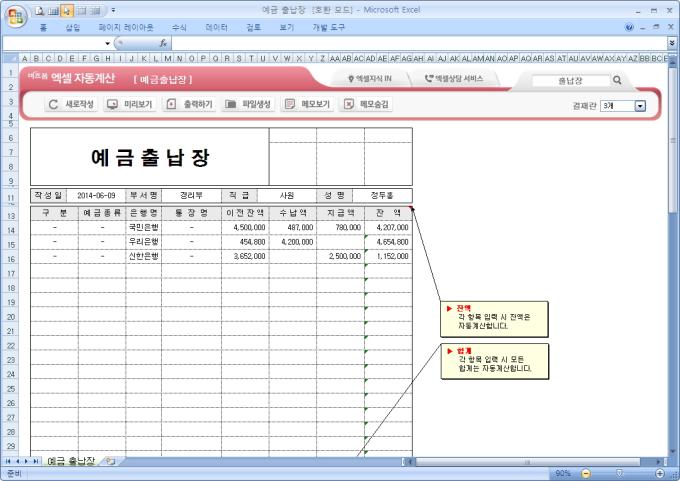Switch to the 수식 tab

179,28
